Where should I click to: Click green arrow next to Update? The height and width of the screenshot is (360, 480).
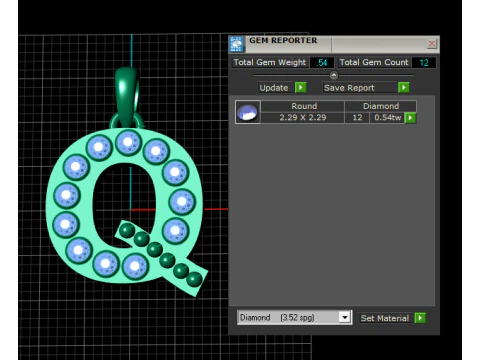300,88
